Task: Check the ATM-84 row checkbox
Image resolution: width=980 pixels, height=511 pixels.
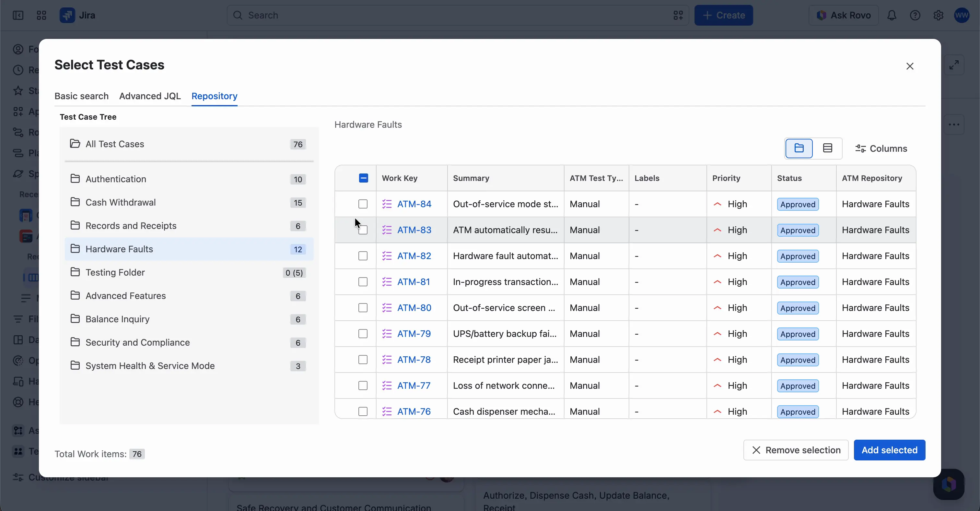Action: (x=363, y=204)
